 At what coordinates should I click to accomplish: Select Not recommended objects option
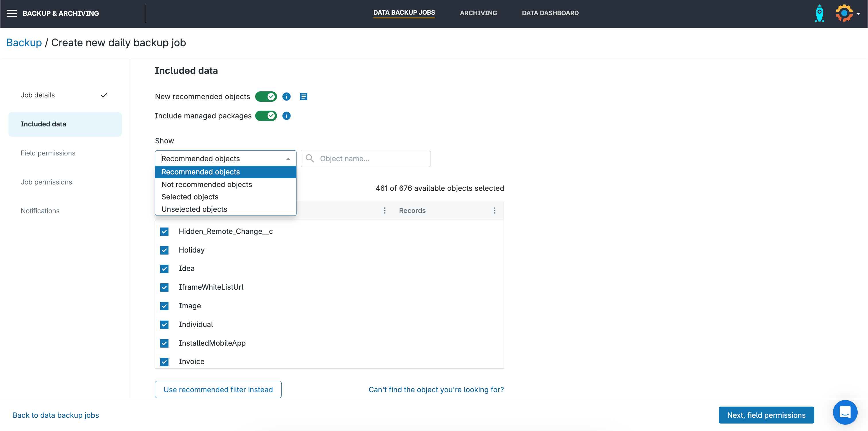point(207,184)
